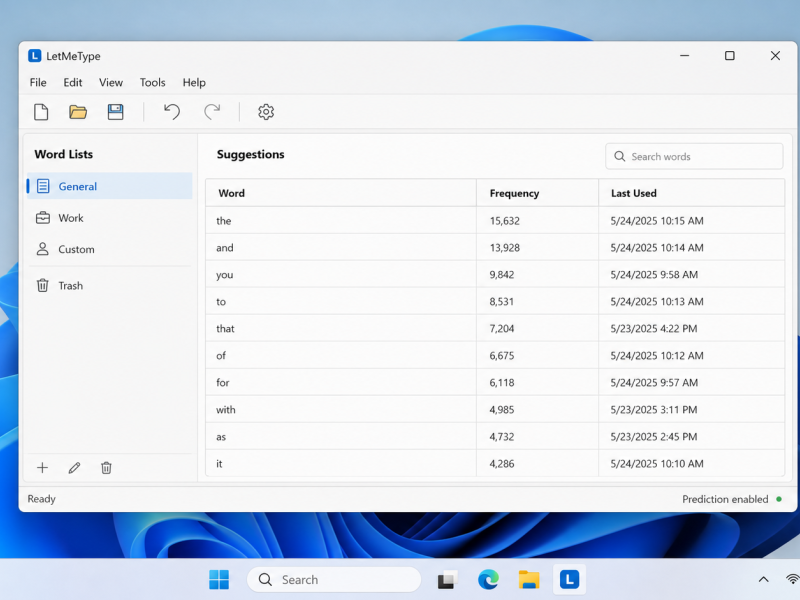
Task: Open File Explorer from the taskbar
Action: pyautogui.click(x=529, y=580)
